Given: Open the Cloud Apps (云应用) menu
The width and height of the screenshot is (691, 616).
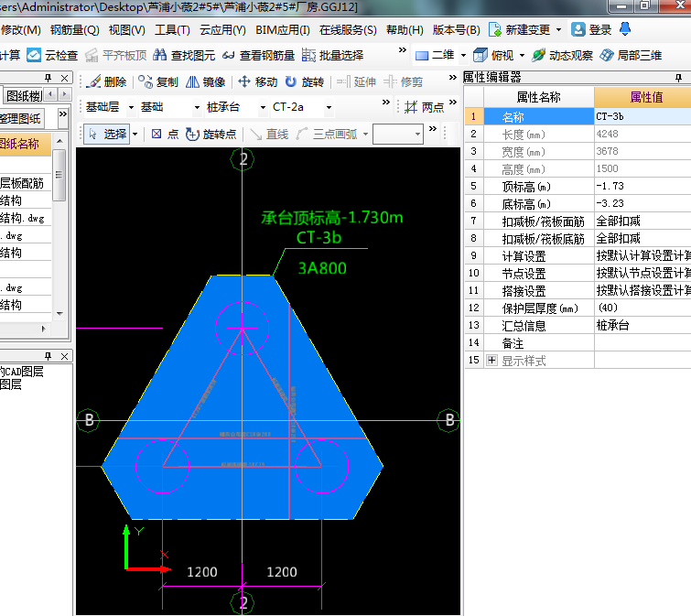Looking at the screenshot, I should click(x=222, y=29).
